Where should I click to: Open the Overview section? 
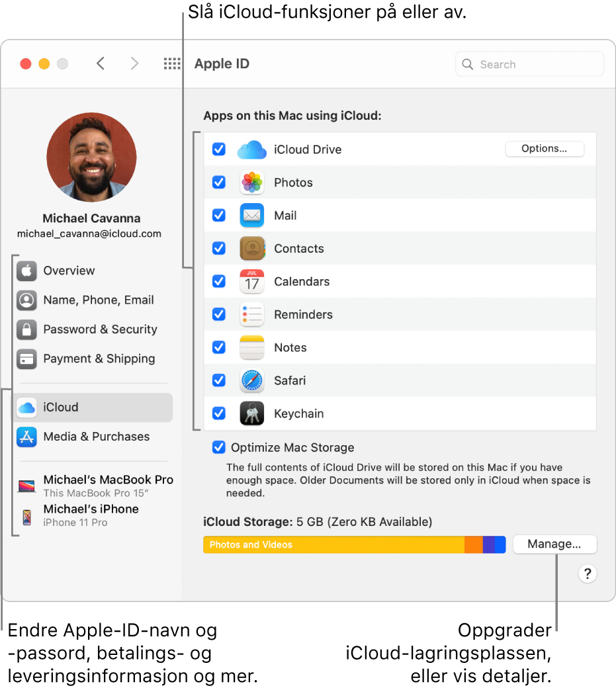(93, 271)
